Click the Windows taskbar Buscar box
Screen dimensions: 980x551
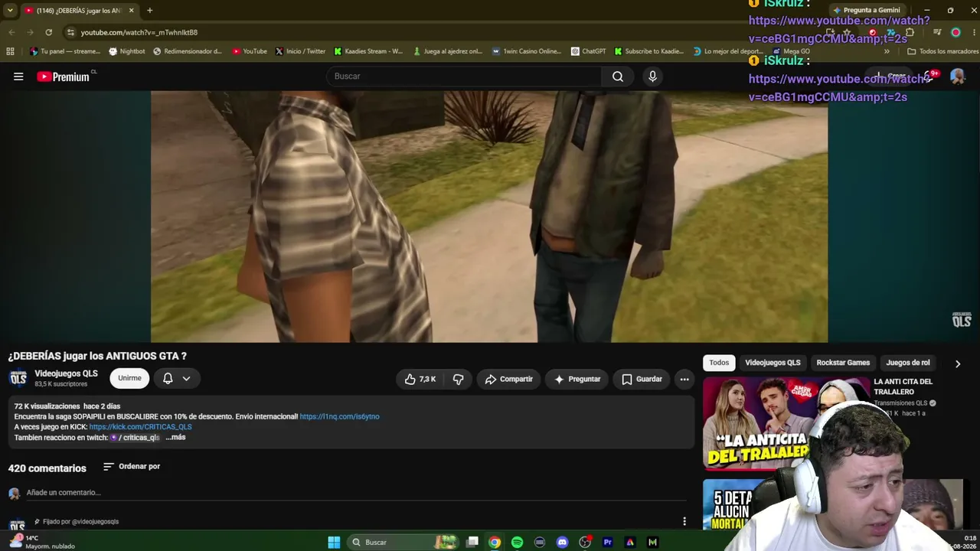(x=402, y=542)
